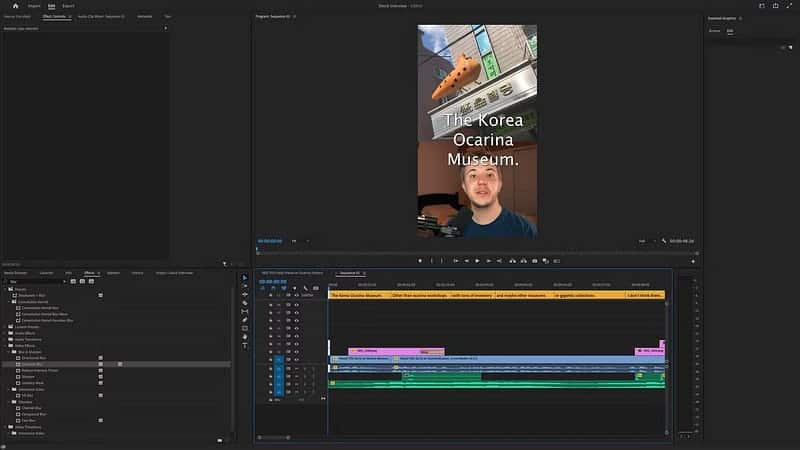Select the Type tool
Screen dimensions: 800x450
[245, 345]
